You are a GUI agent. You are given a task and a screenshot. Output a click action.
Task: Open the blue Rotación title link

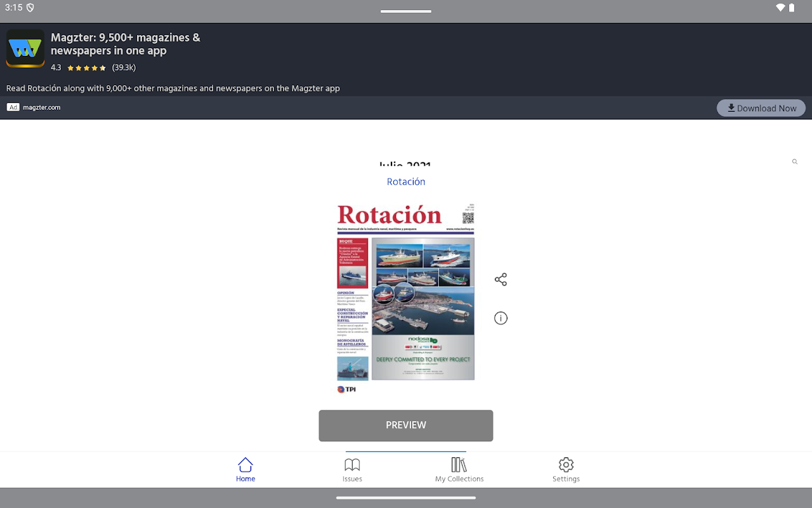[406, 182]
